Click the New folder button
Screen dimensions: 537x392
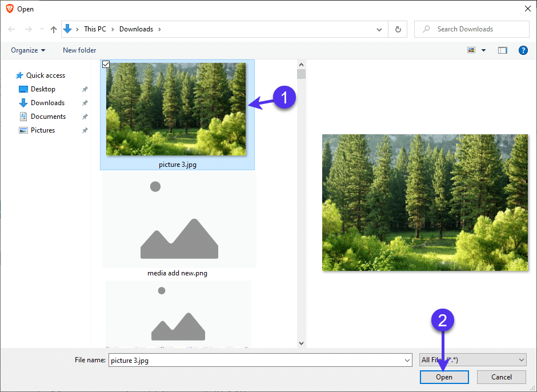(x=79, y=50)
